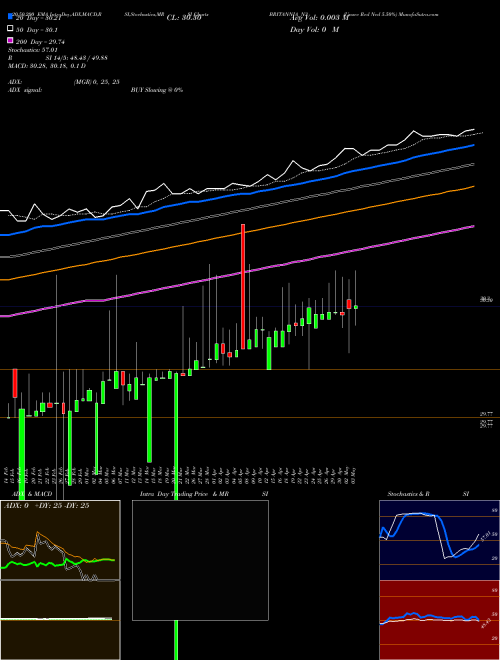Click the 'CL: 30.30' close value
Screen dimensions: 500x660
tap(184, 18)
